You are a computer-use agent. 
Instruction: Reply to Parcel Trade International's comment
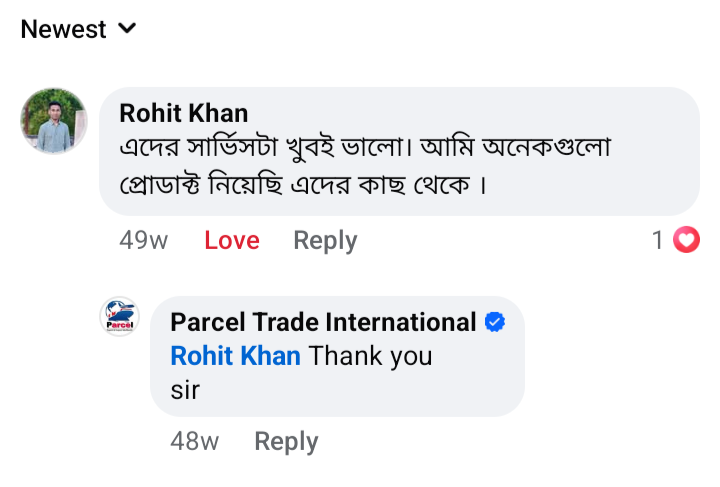[x=286, y=442]
